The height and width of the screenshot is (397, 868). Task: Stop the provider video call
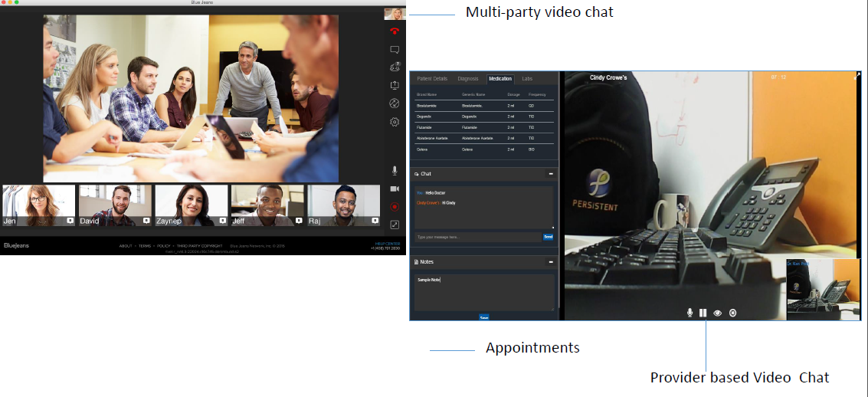[x=733, y=313]
